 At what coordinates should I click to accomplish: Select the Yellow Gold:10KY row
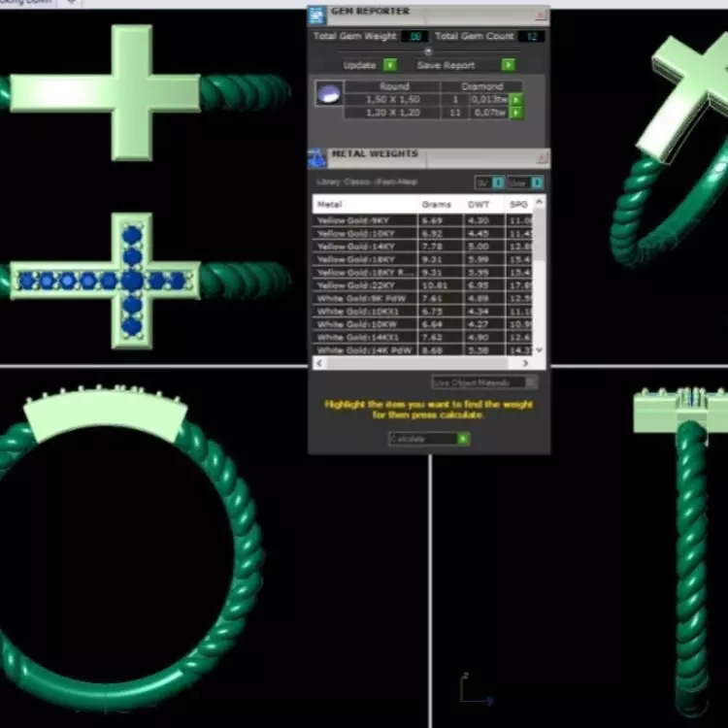422,234
